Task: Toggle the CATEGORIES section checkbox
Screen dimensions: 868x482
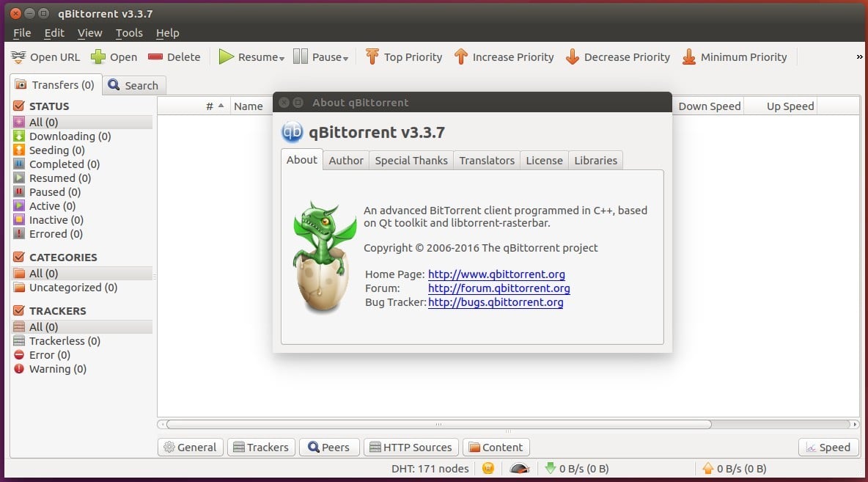Action: (19, 257)
